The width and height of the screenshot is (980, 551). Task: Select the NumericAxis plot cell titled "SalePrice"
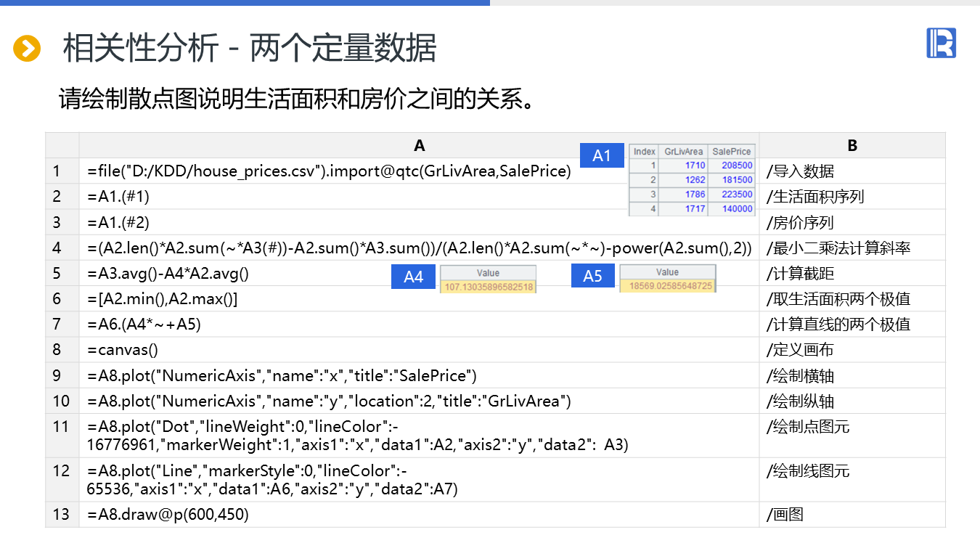420,375
